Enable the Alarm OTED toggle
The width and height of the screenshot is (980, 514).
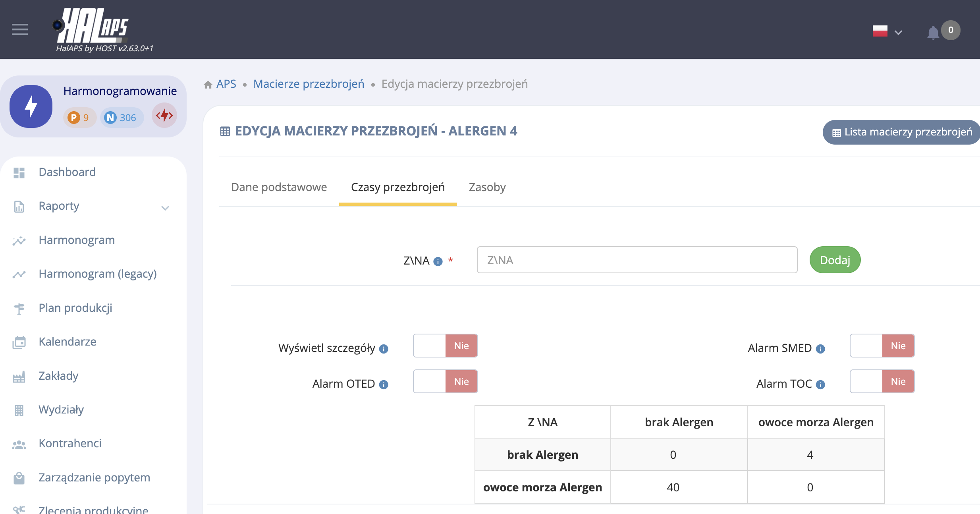[445, 381]
